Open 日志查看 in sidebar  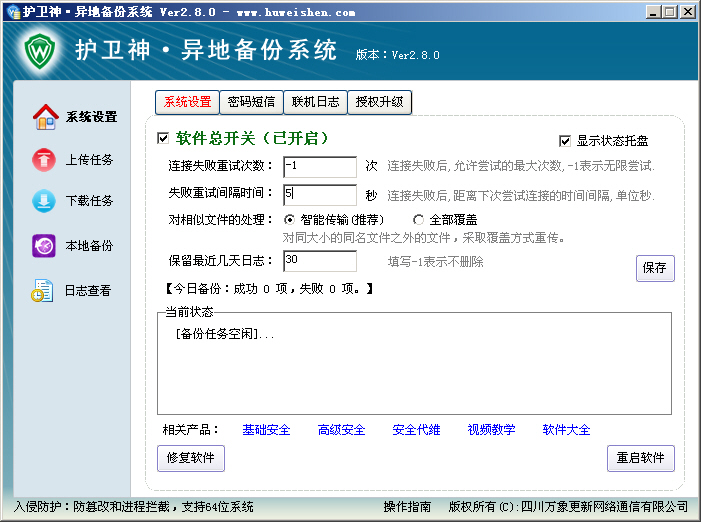[x=88, y=290]
